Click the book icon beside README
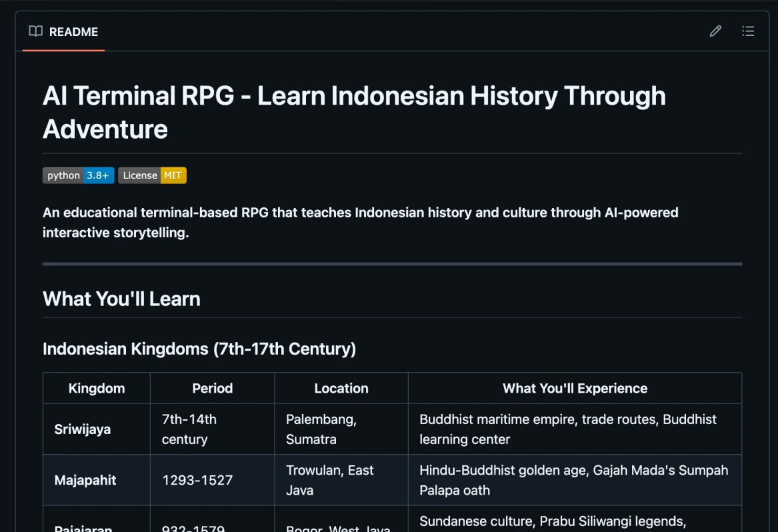The height and width of the screenshot is (532, 778). tap(35, 31)
